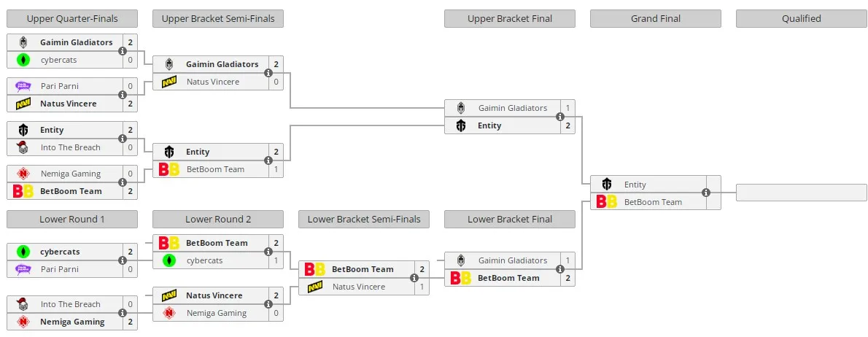Click info icon of cybercats vs Pari Parni
The width and height of the screenshot is (868, 337).
pyautogui.click(x=123, y=260)
